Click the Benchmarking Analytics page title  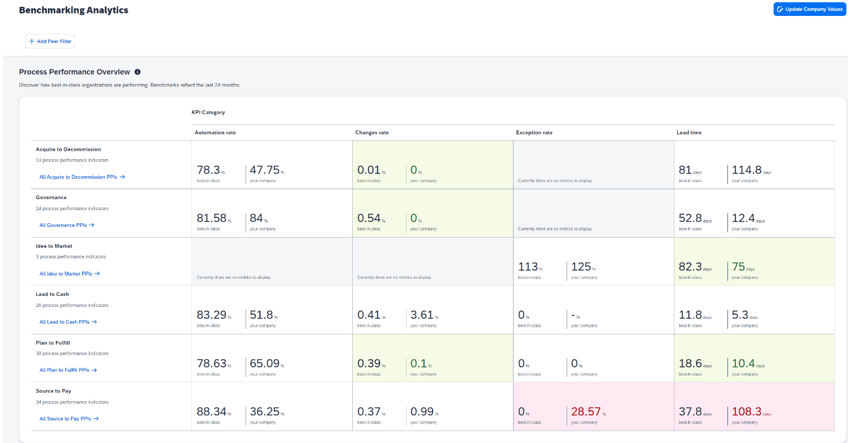pyautogui.click(x=73, y=10)
